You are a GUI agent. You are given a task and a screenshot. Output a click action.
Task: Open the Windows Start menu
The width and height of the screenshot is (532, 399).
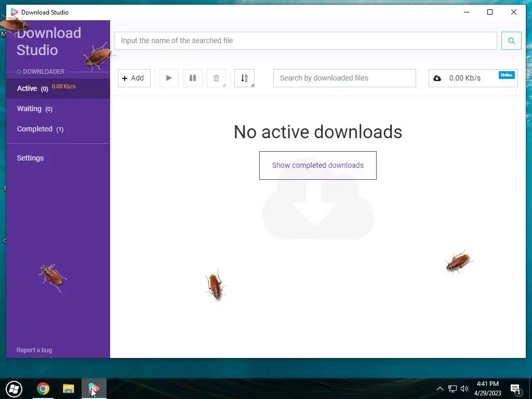click(x=14, y=389)
